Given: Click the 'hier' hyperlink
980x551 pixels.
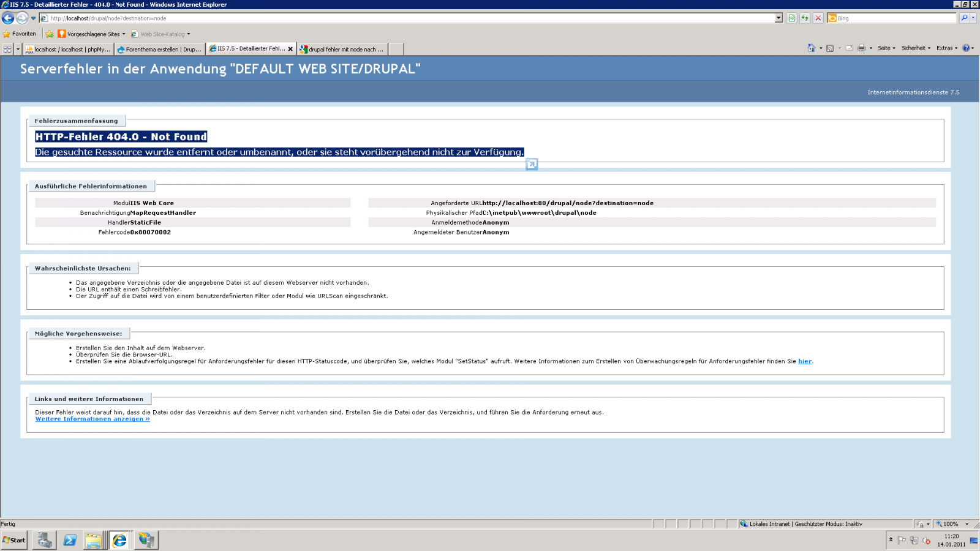Looking at the screenshot, I should click(x=805, y=361).
